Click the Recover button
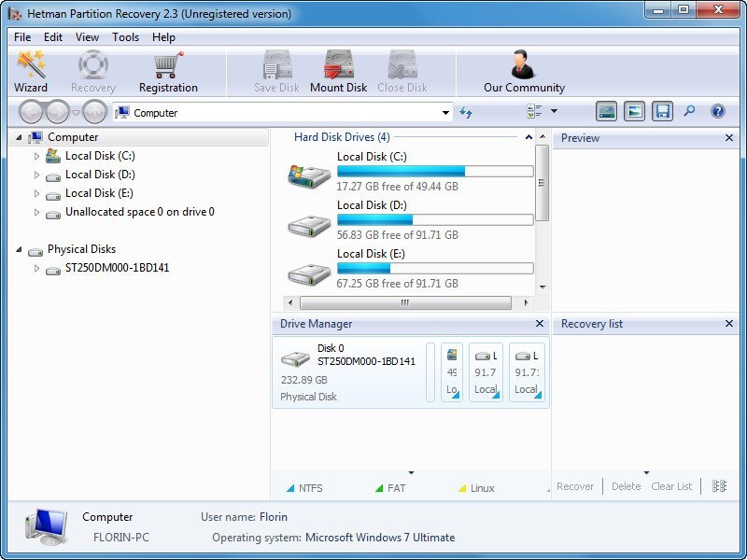Screen dimensions: 747x560 pyautogui.click(x=575, y=486)
